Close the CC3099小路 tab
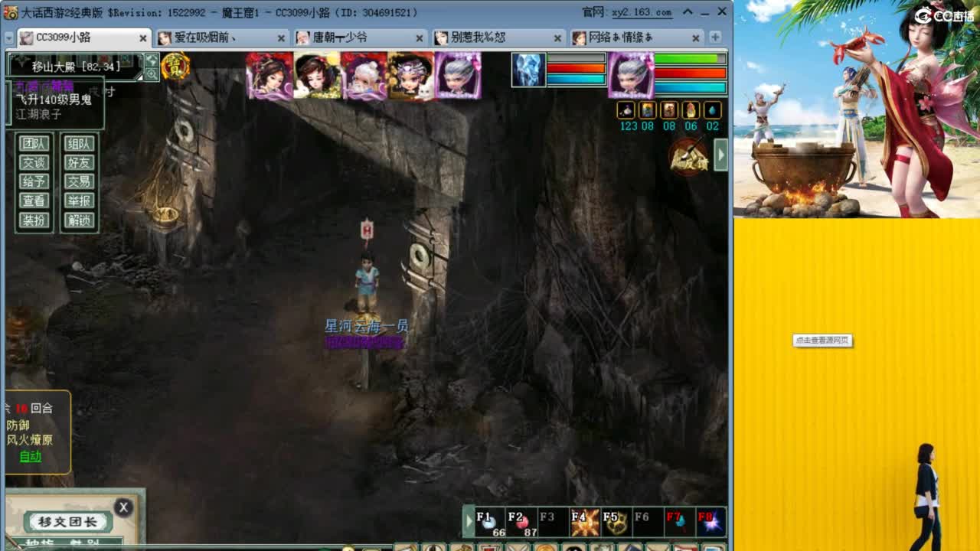Viewport: 980px width, 551px height. [143, 38]
